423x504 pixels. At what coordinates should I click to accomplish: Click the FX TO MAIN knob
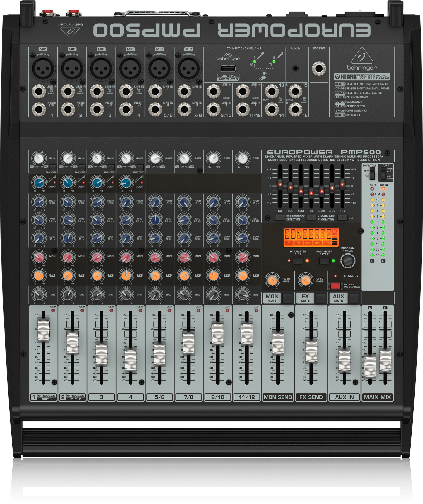pos(306,280)
